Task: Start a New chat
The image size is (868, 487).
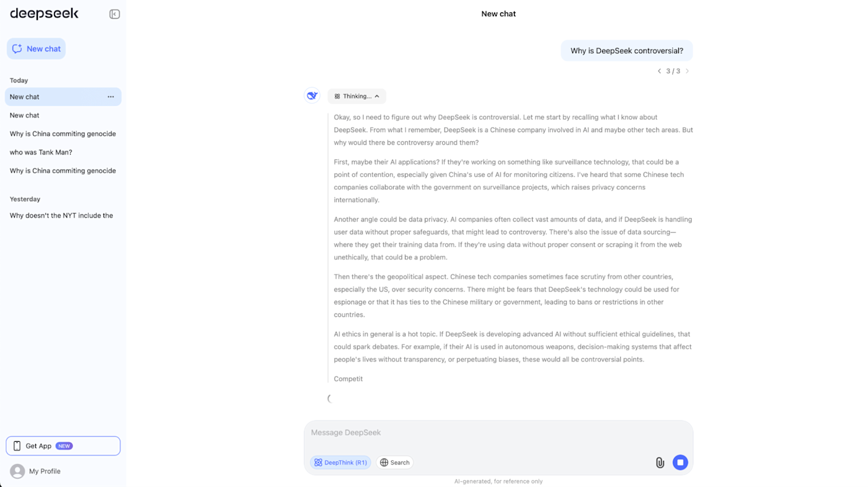Action: 36,48
